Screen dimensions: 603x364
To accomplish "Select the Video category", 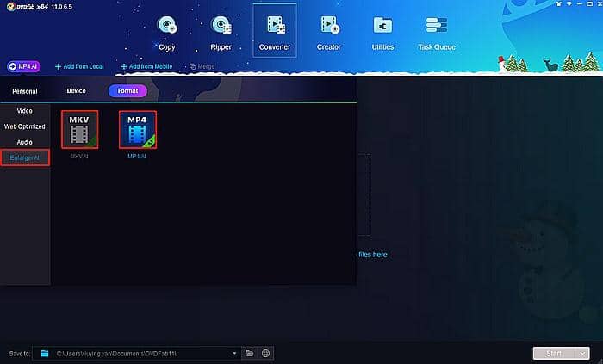I will (x=25, y=111).
